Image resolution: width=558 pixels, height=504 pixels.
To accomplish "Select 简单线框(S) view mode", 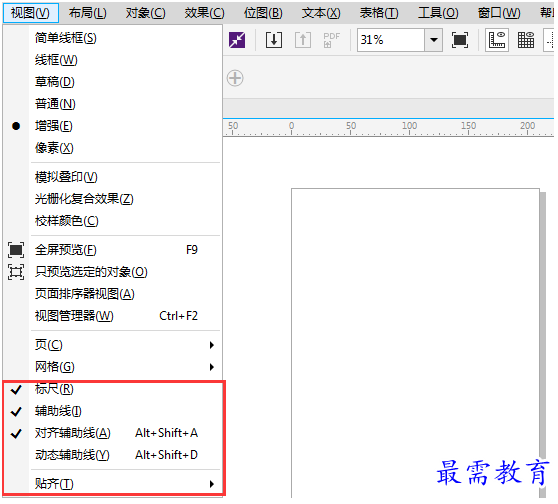I will click(112, 38).
